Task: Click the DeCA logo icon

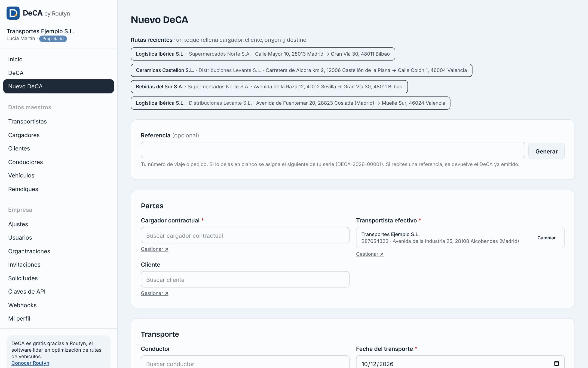Action: tap(13, 13)
